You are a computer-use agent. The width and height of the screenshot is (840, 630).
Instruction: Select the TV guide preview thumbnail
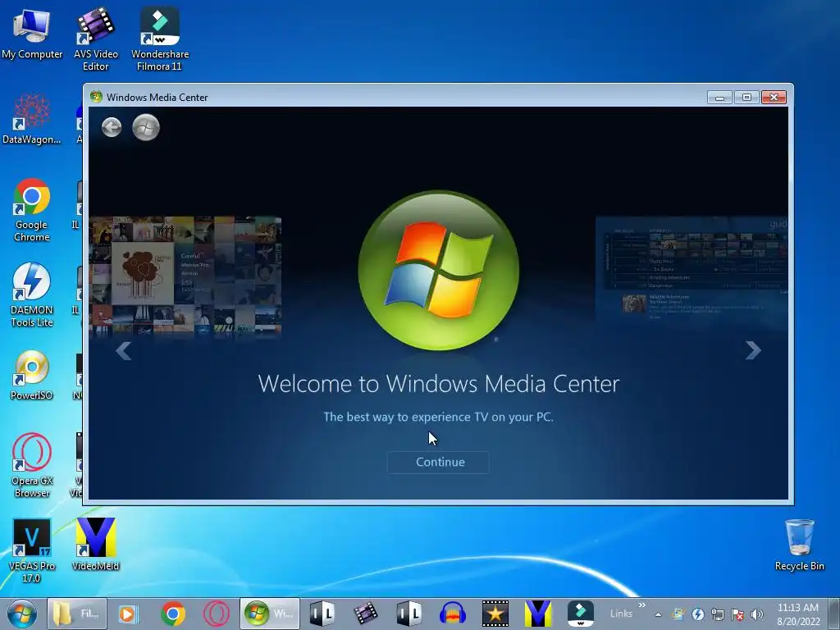coord(692,271)
